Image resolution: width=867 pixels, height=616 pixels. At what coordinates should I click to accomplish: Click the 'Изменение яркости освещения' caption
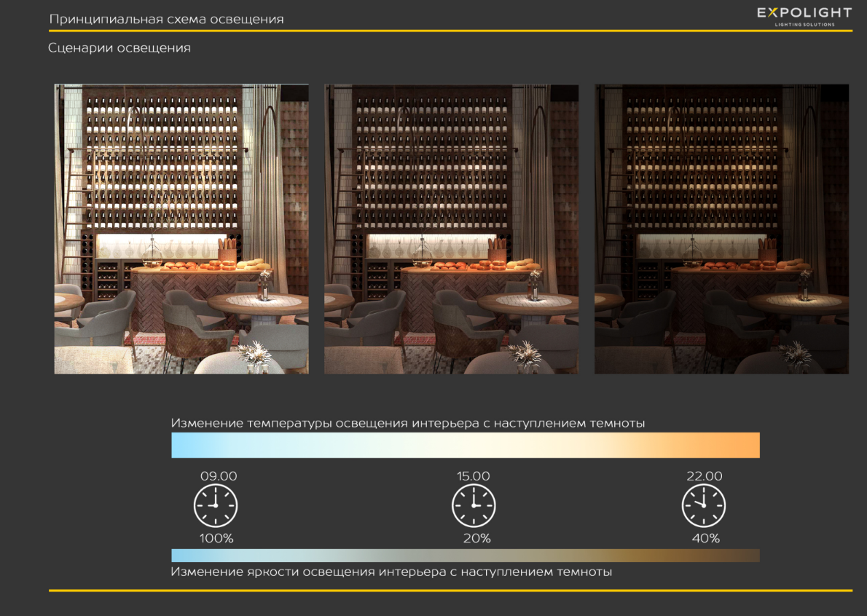[391, 572]
